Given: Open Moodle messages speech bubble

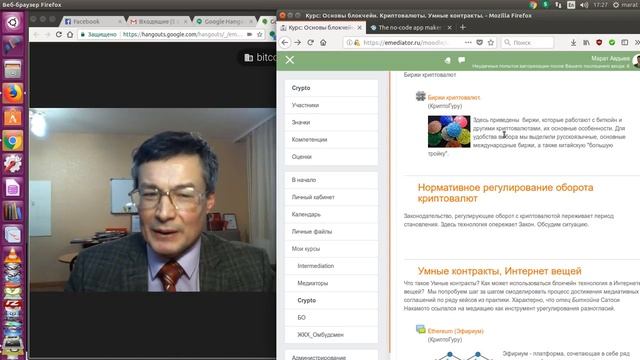Looking at the screenshot, I should coord(462,60).
